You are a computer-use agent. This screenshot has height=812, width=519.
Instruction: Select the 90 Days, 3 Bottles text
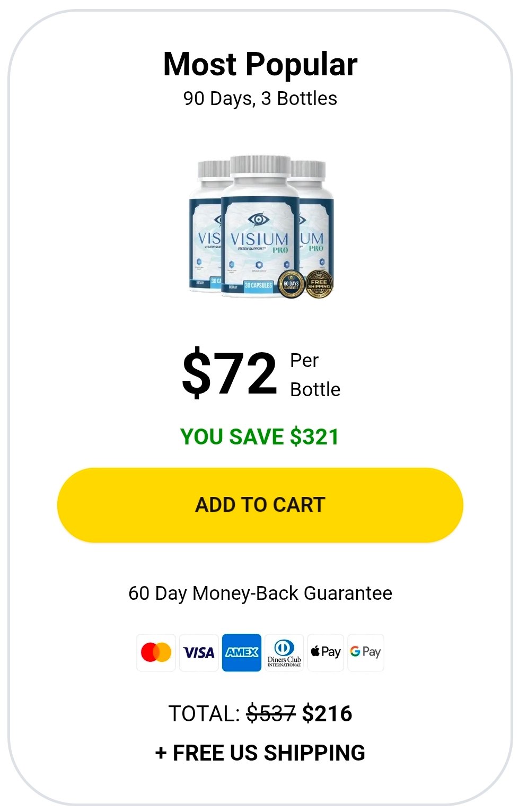pos(260,99)
